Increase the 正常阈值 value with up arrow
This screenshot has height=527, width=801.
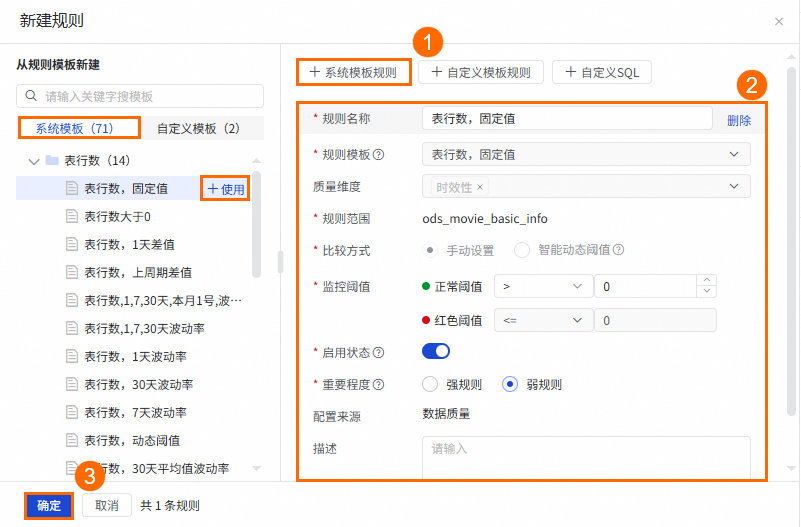point(706,280)
